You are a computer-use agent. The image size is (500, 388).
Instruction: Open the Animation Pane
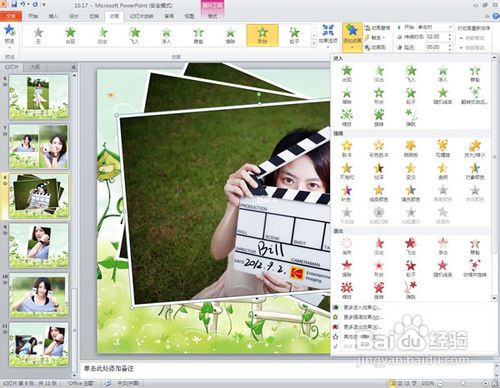click(x=377, y=28)
